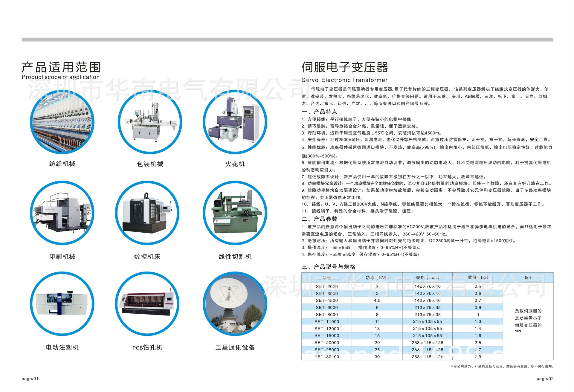Click the 备注 column header
Image resolution: width=574 pixels, height=392 pixels.
click(528, 278)
